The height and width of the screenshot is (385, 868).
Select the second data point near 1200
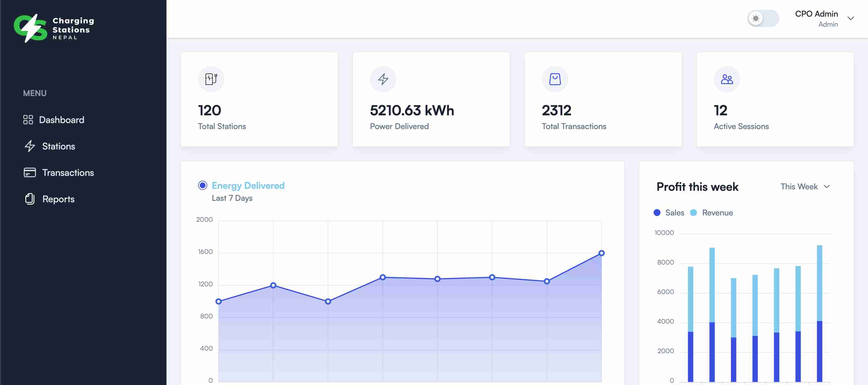click(x=273, y=285)
